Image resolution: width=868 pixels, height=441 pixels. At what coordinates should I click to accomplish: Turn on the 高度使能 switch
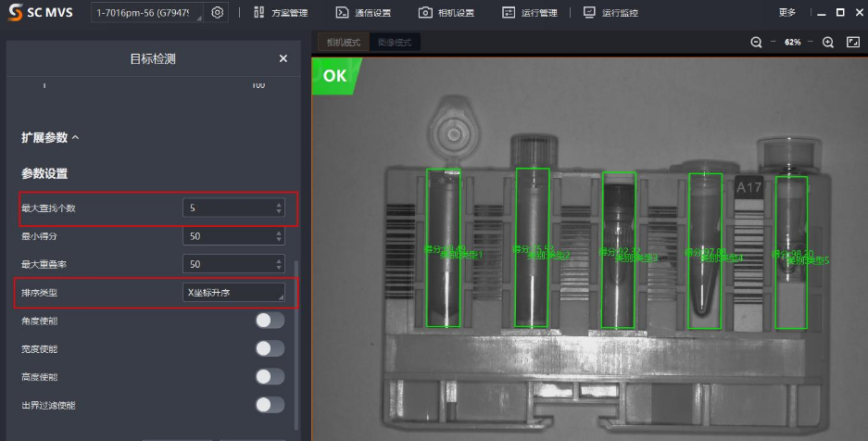coord(270,376)
